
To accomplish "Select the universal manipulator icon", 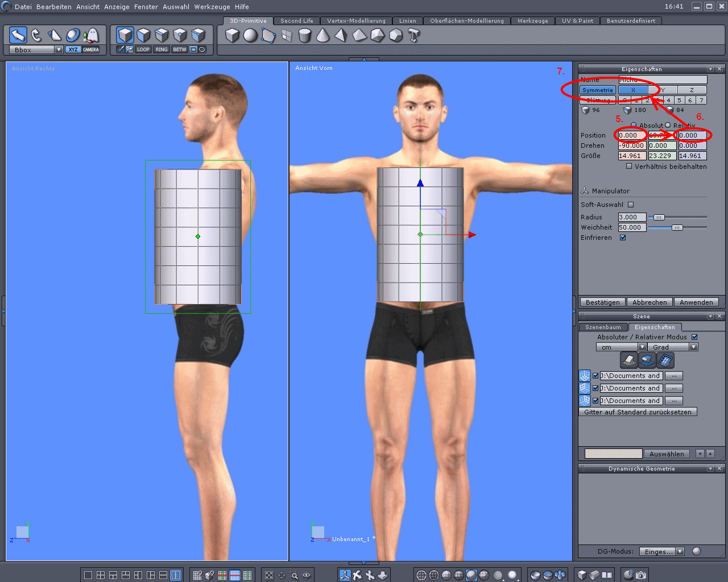I will (x=345, y=575).
